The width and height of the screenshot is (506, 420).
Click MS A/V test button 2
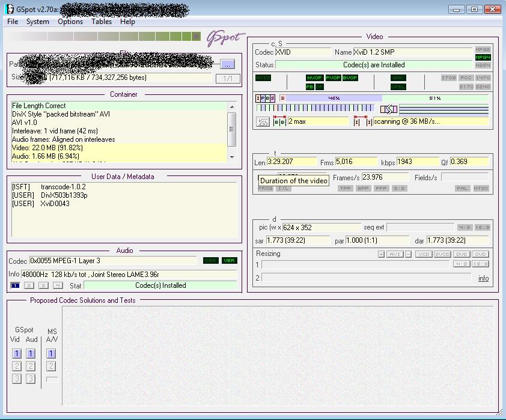click(51, 366)
